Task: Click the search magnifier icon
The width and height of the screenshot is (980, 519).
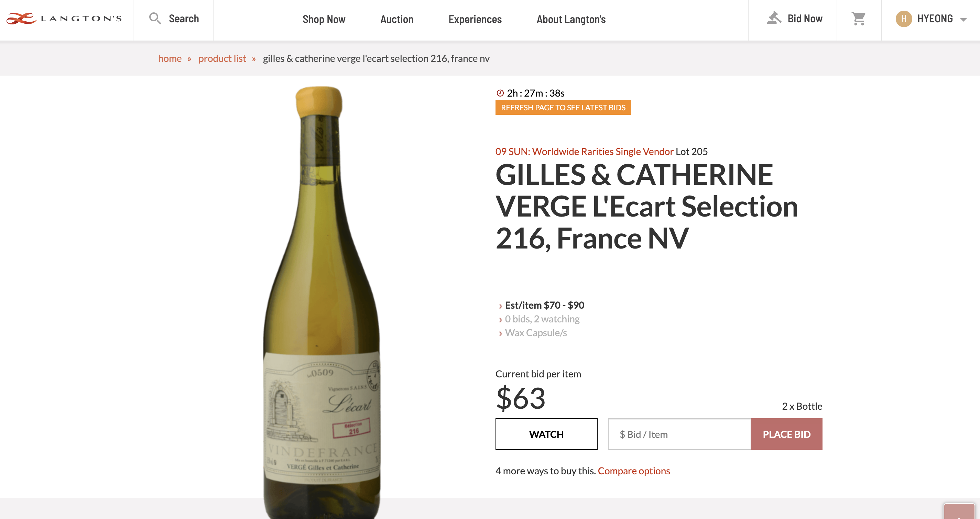Action: [x=154, y=18]
